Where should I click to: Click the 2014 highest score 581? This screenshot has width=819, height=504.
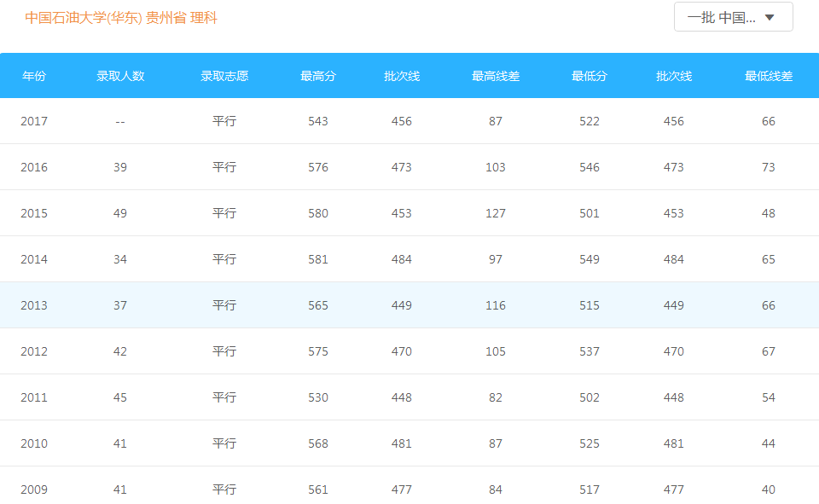[318, 259]
